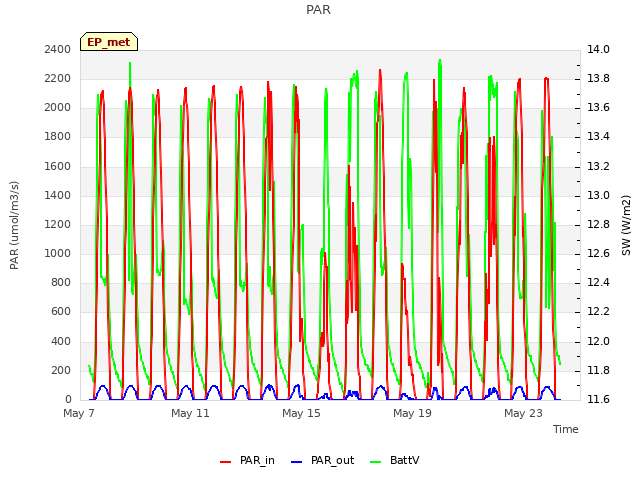Image resolution: width=640 pixels, height=480 pixels.
Task: Click the 'SW (W/m2)' right axis title
Action: [626, 225]
